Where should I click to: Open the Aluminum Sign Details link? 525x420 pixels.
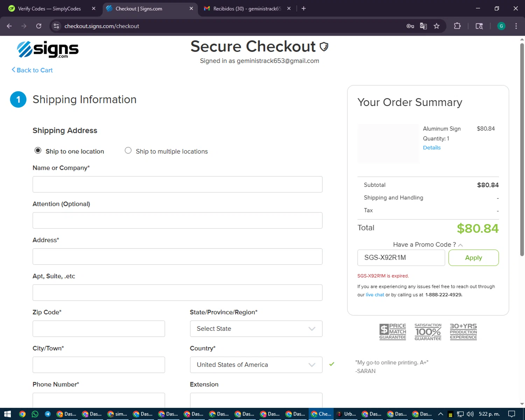pos(432,148)
